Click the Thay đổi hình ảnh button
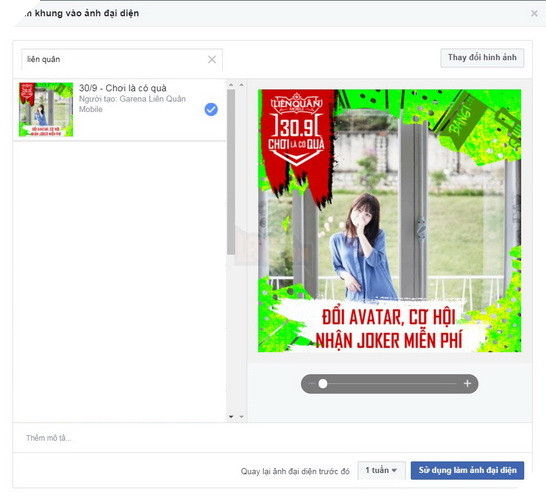 (482, 58)
